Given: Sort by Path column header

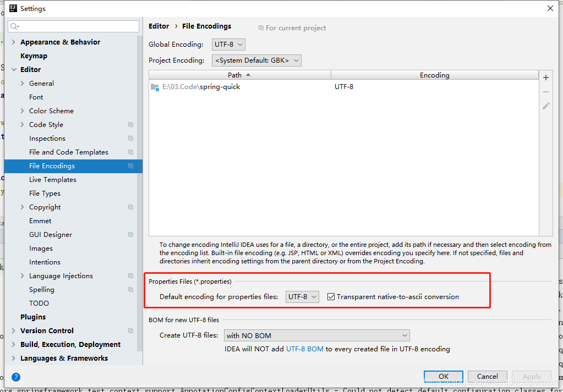Looking at the screenshot, I should tap(239, 75).
